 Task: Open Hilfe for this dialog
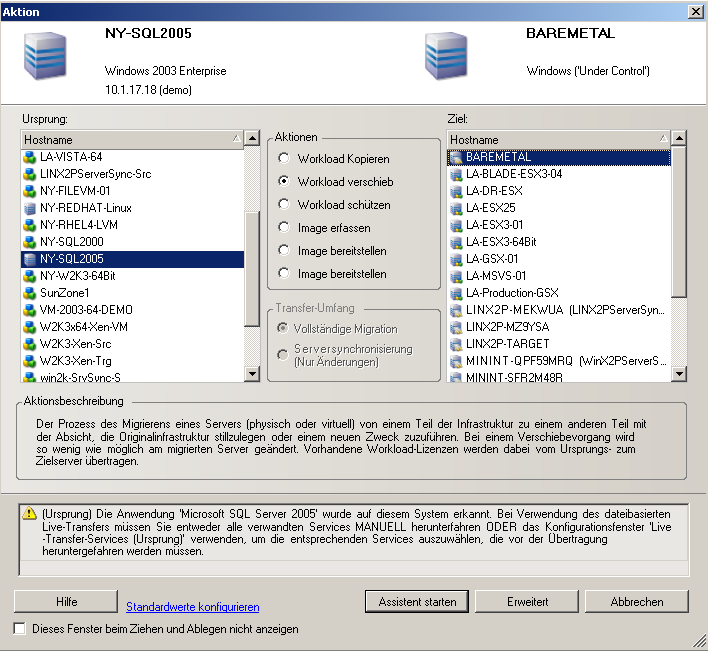tap(66, 601)
